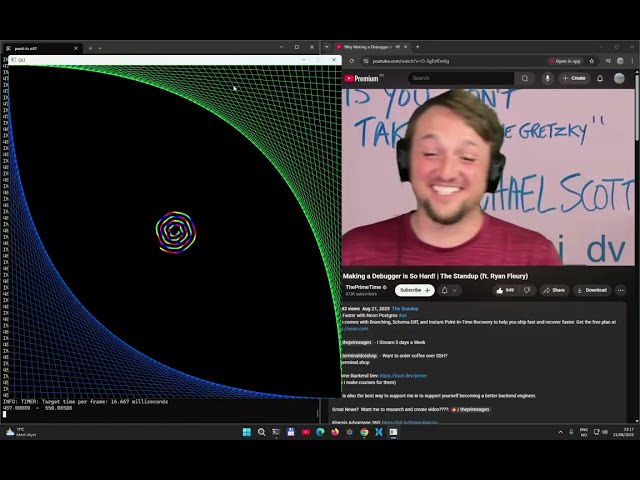Click the theprimeagen handle chip
This screenshot has width=640, height=480.
pos(357,342)
